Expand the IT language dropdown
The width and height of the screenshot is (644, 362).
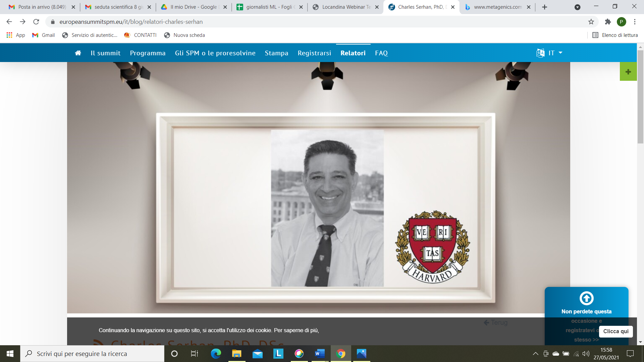pos(549,53)
